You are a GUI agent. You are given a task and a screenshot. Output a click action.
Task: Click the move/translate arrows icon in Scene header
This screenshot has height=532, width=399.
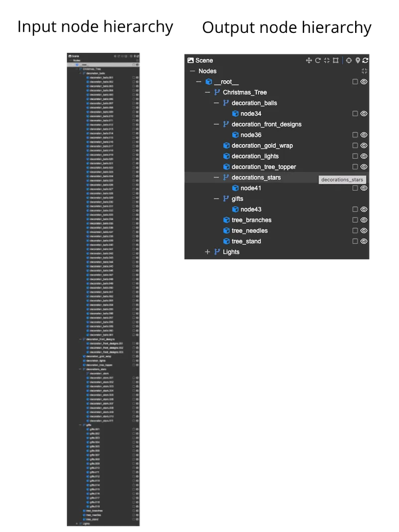[x=309, y=60]
